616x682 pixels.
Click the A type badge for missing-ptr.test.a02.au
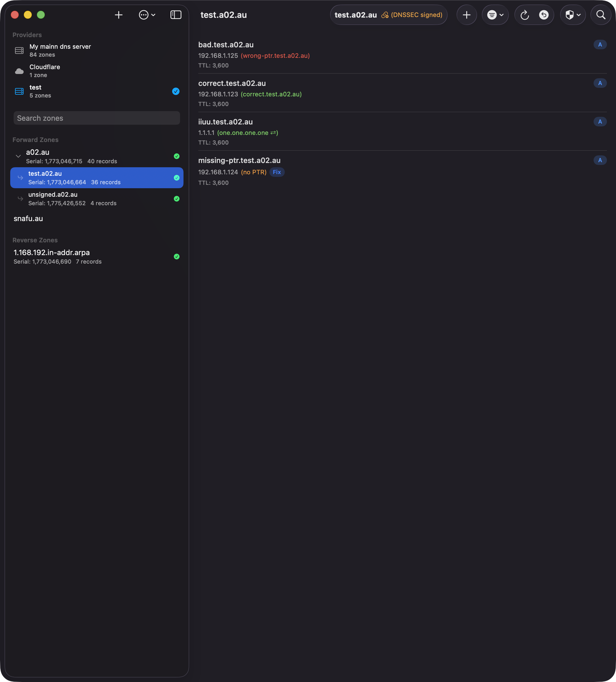[x=600, y=160]
